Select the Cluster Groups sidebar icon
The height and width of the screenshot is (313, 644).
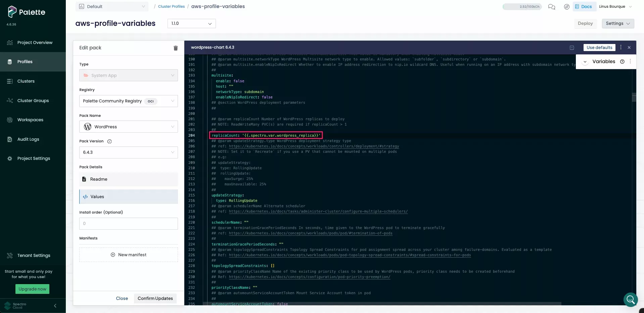pyautogui.click(x=10, y=100)
